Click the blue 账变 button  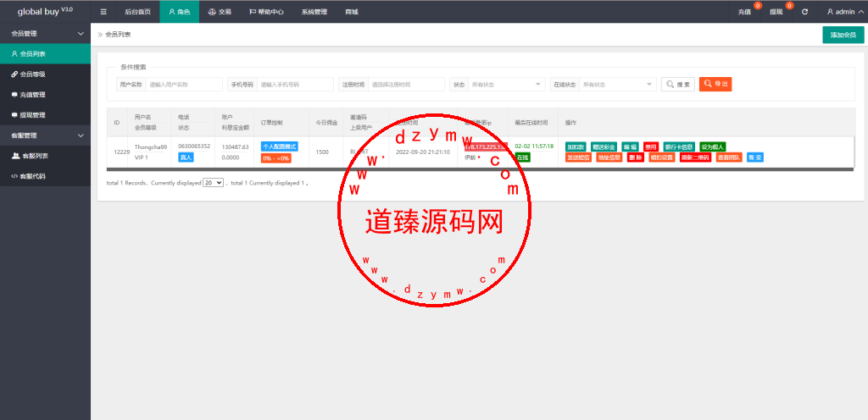coord(755,157)
